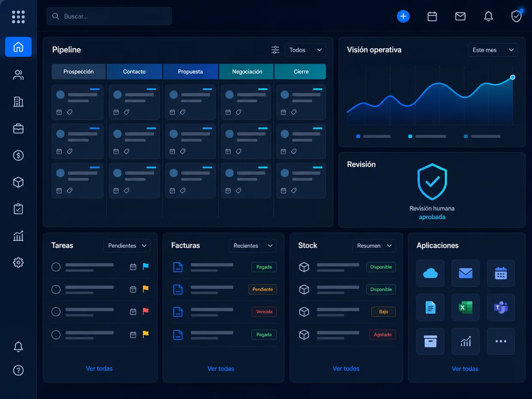Open the settings gear in sidebar

(x=18, y=263)
